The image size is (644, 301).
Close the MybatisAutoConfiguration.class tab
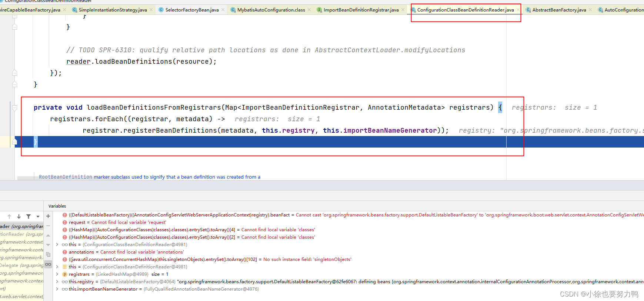pos(309,10)
